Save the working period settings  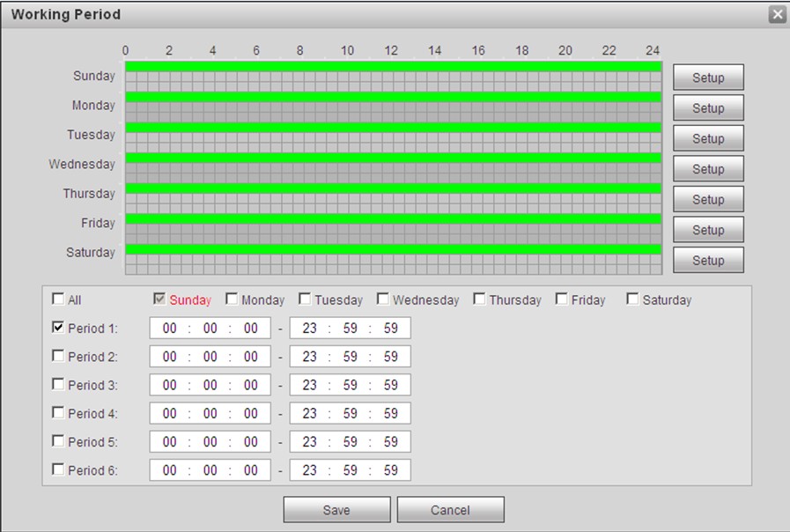(x=336, y=510)
